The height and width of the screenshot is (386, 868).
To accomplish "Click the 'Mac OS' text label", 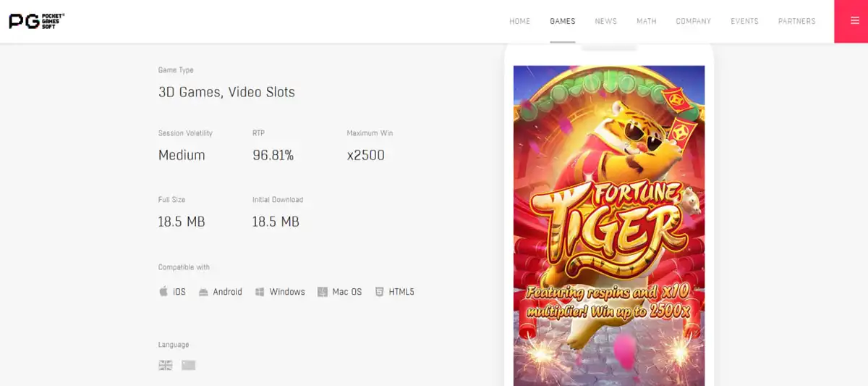I will click(347, 292).
